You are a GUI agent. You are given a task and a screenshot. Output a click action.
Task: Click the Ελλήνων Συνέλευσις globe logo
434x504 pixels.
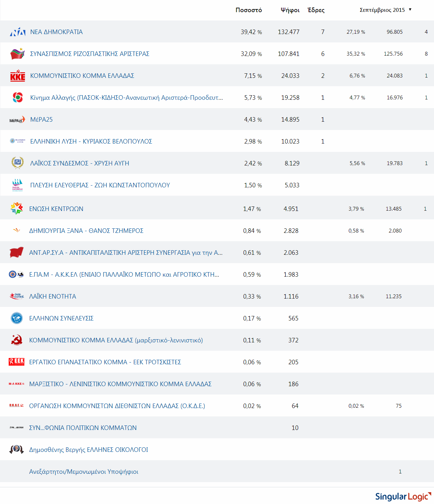[x=17, y=318]
